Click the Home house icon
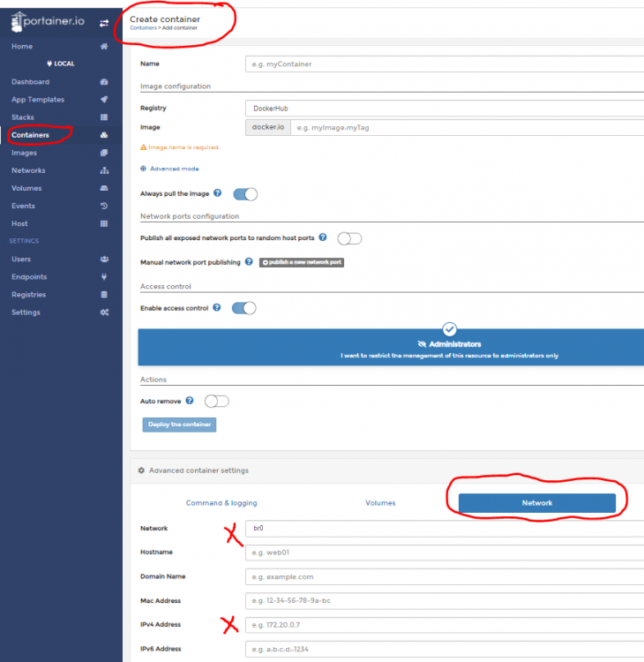The width and height of the screenshot is (644, 662). point(104,47)
